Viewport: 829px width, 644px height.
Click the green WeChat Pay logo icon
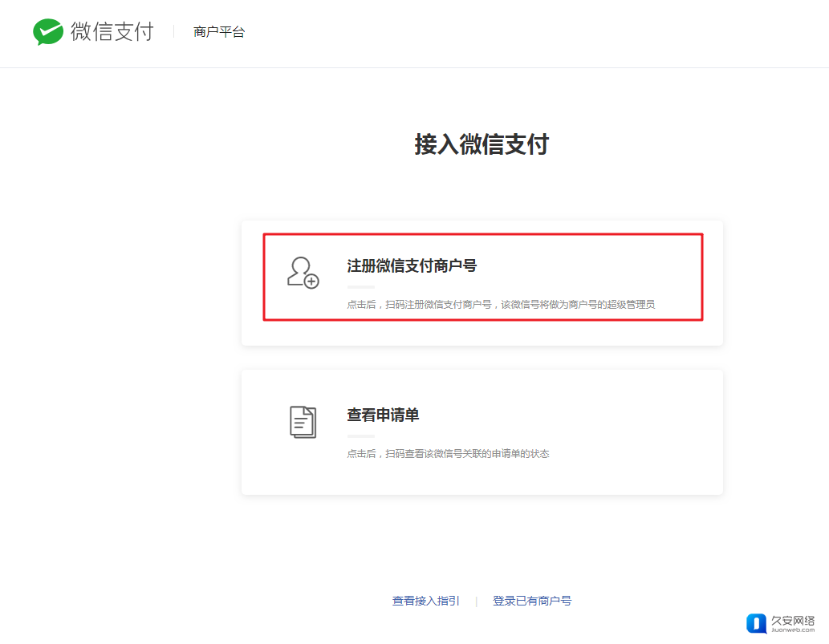pyautogui.click(x=48, y=32)
